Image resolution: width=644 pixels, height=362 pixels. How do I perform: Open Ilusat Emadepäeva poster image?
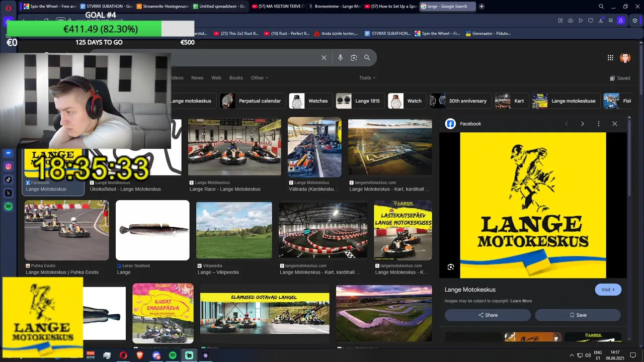[163, 313]
